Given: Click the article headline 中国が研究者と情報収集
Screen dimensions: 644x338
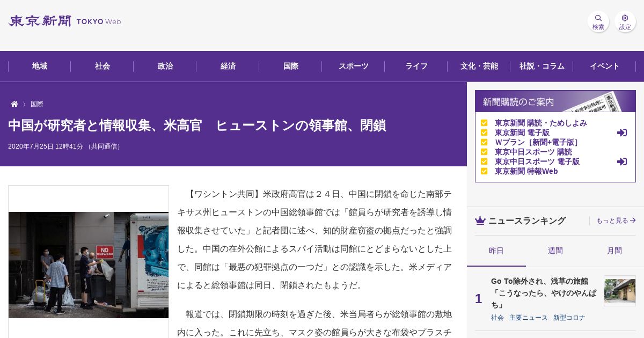Looking at the screenshot, I should 197,126.
